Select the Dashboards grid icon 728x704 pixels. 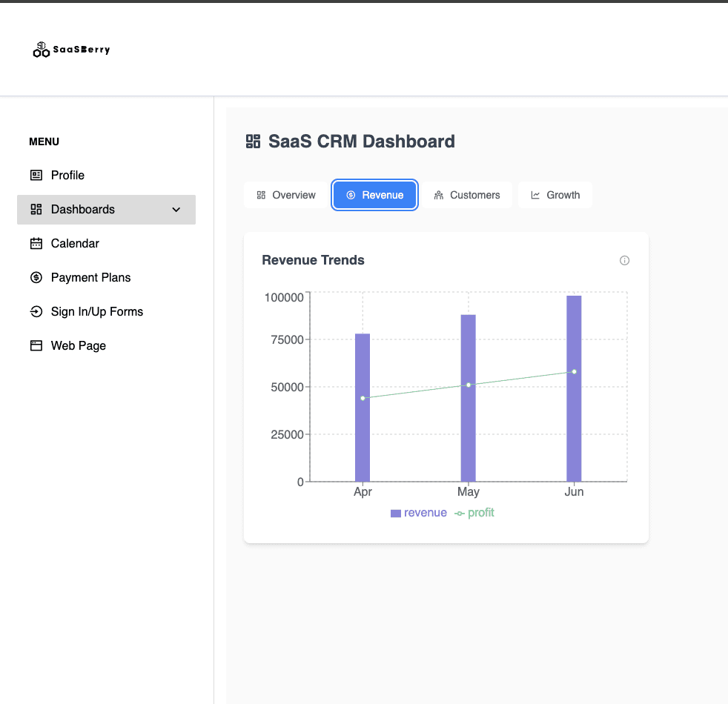coord(36,209)
